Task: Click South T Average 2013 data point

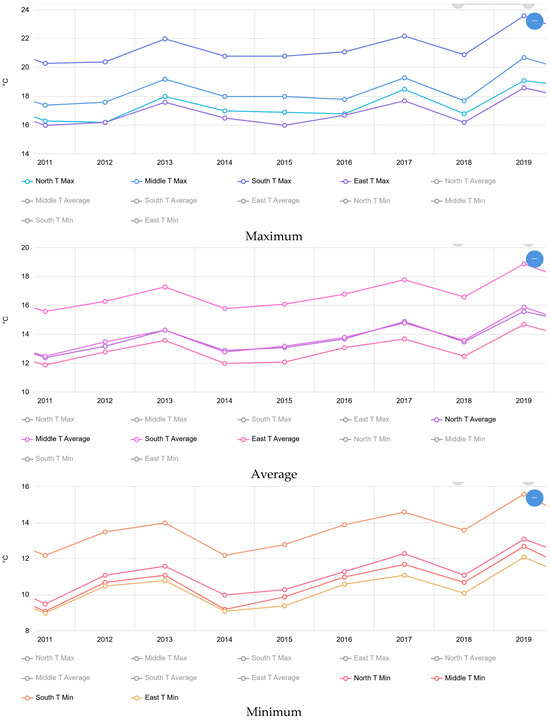Action: click(x=165, y=287)
